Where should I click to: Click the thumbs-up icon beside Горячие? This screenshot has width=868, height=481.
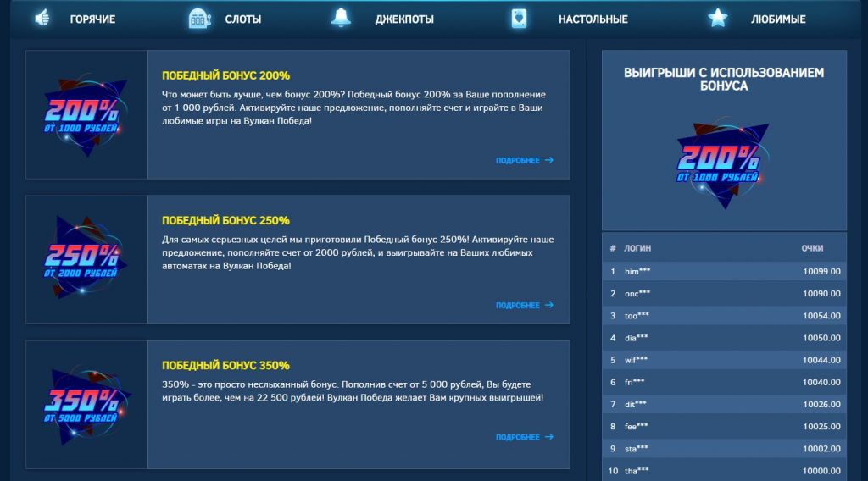click(x=42, y=18)
